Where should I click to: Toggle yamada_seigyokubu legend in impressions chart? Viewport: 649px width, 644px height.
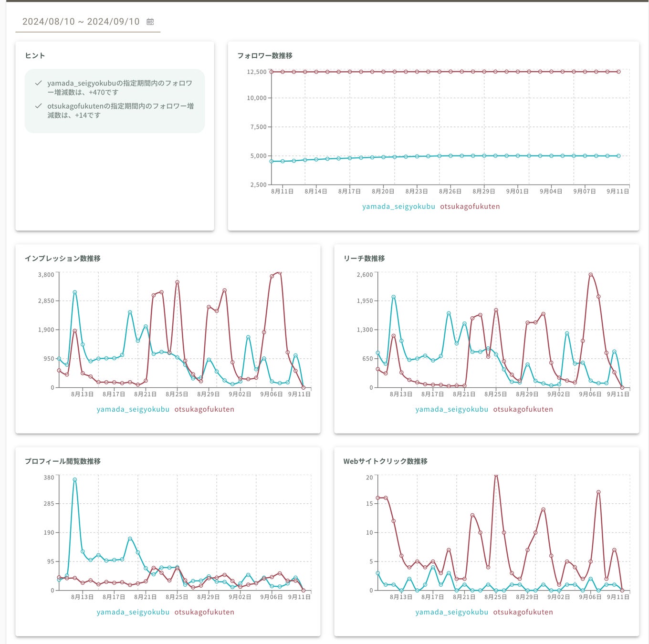pos(133,409)
